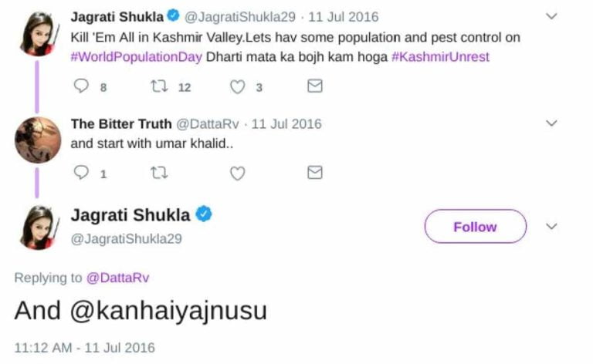Open the chevron menu beside Follow button
593x364 pixels.
(551, 227)
